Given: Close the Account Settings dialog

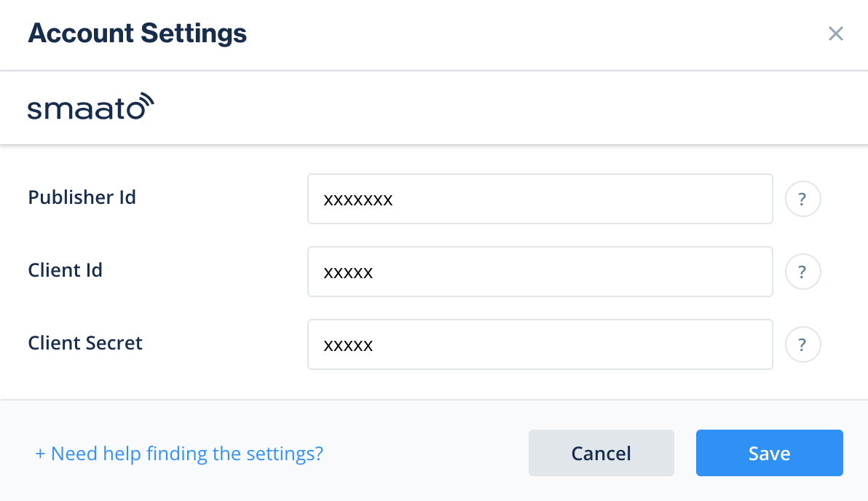Looking at the screenshot, I should [x=835, y=33].
